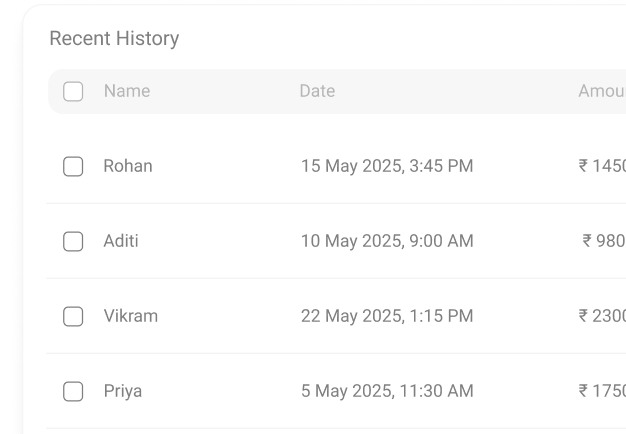Click on the name Vikram
This screenshot has width=626, height=434.
pyautogui.click(x=131, y=316)
